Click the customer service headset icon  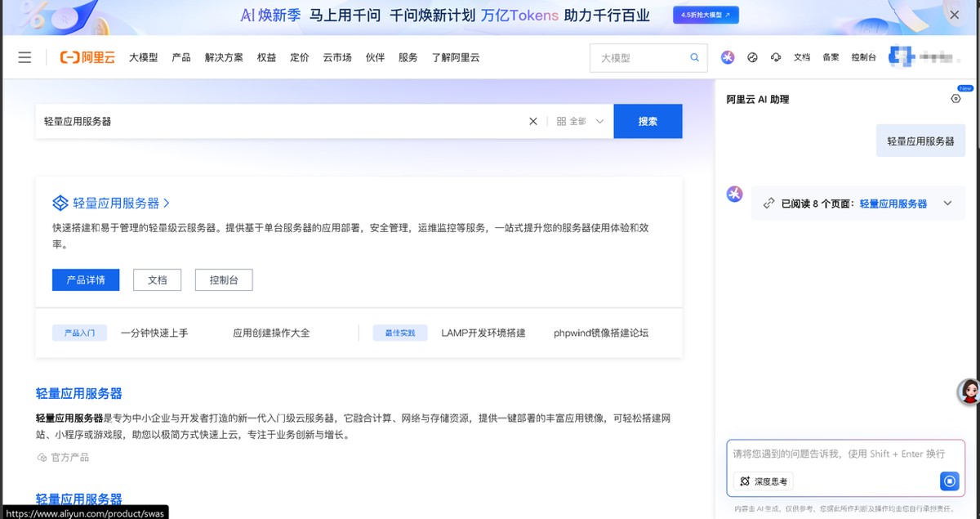(776, 57)
